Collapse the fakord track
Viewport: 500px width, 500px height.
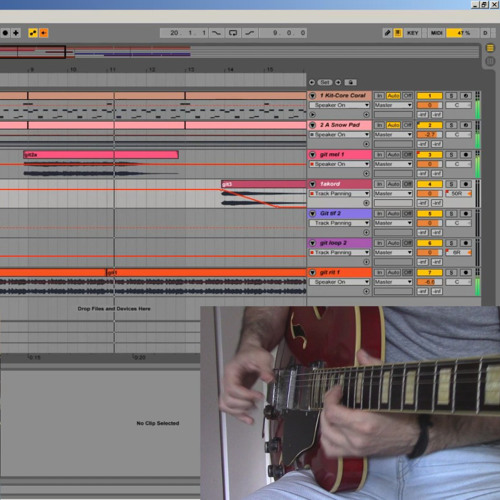312,184
